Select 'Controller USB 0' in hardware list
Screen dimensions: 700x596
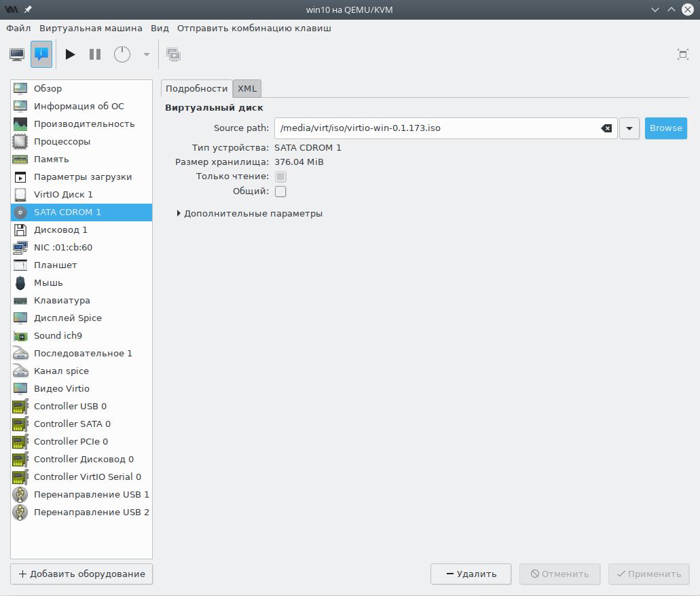tap(70, 406)
